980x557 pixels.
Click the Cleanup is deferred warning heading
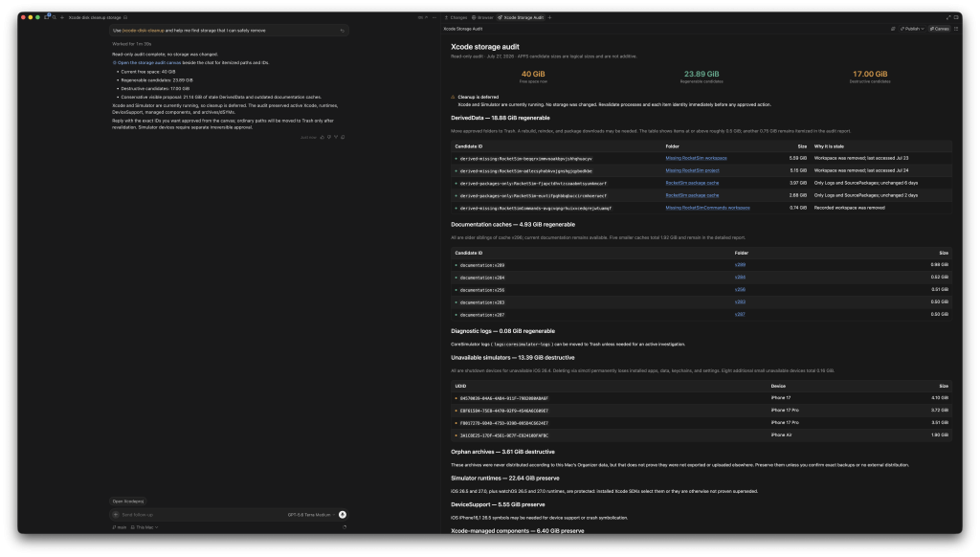[479, 97]
